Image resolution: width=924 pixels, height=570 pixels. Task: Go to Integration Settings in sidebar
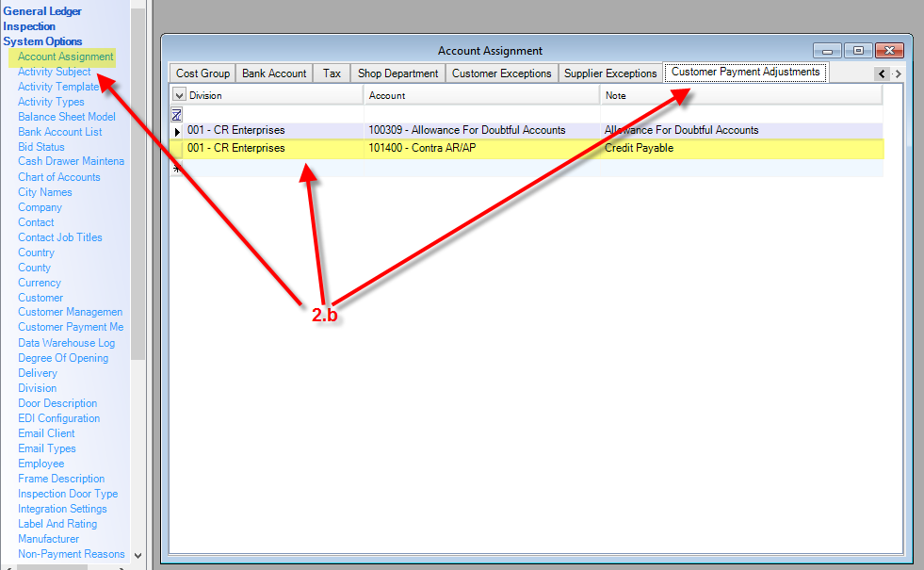pyautogui.click(x=62, y=509)
